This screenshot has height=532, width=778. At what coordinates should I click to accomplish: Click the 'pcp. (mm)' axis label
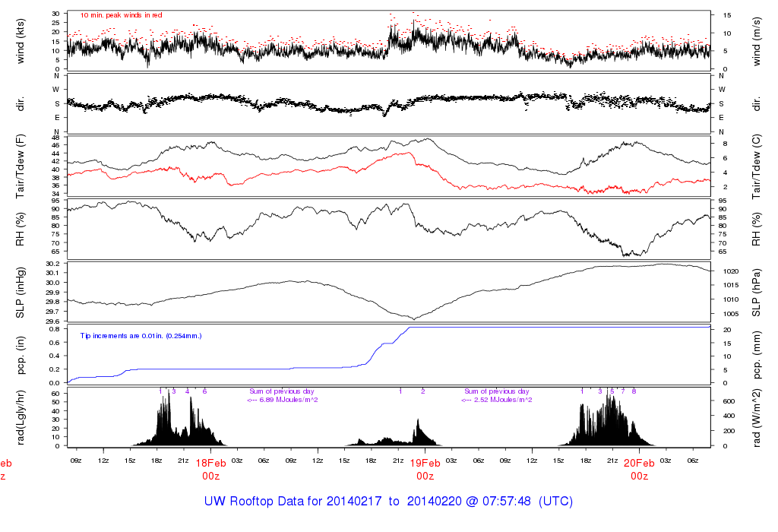tap(757, 356)
